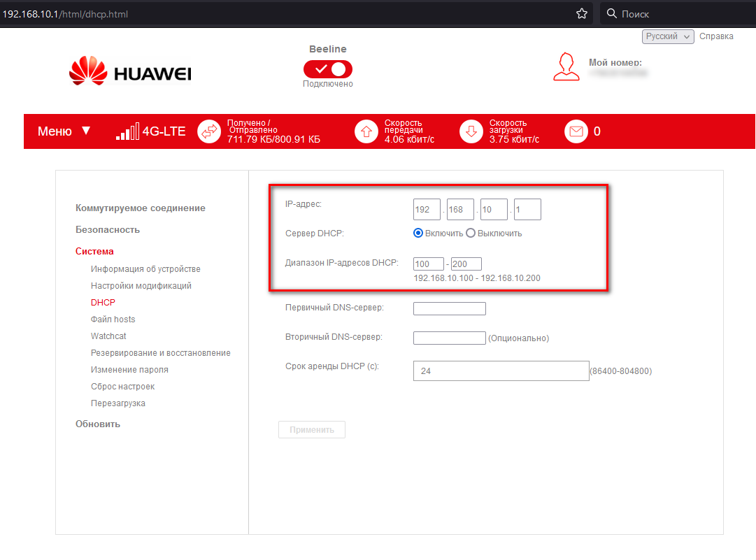Click the Huawei logo
Image resolution: width=756 pixels, height=560 pixels.
point(131,72)
